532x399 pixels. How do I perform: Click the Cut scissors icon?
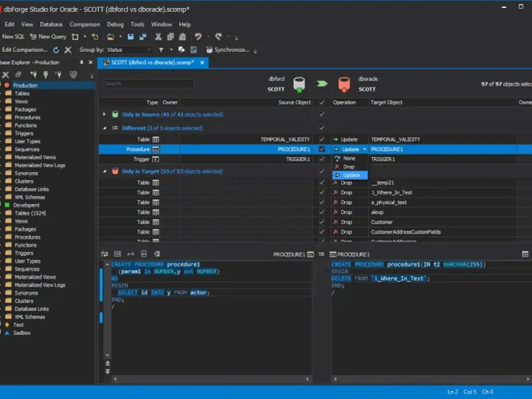pos(157,37)
